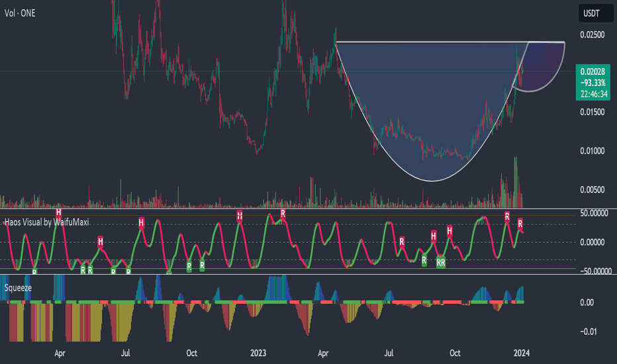
Task: Select the Vol · ONE volume legend
Action: 20,13
